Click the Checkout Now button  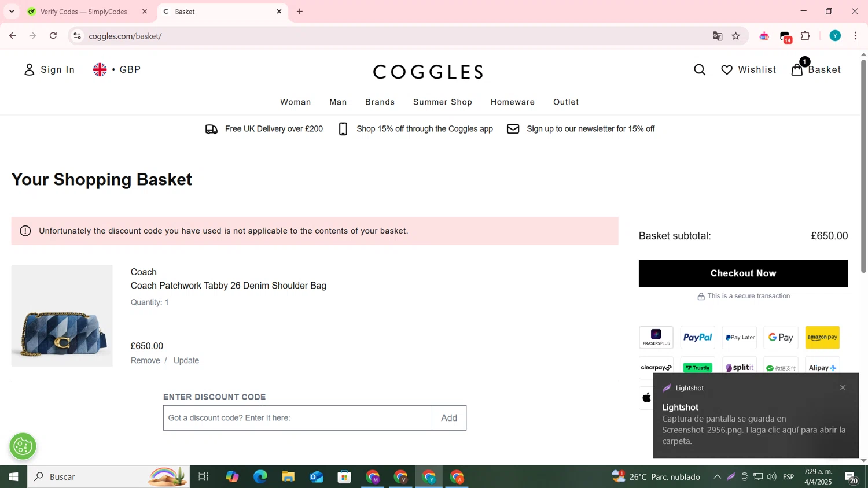743,273
